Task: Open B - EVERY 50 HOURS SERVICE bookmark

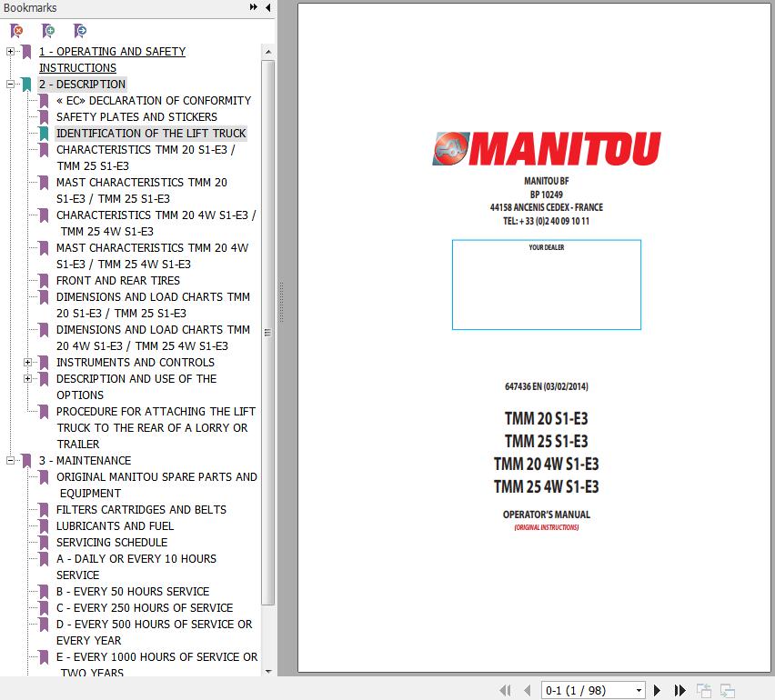Action: (x=133, y=591)
